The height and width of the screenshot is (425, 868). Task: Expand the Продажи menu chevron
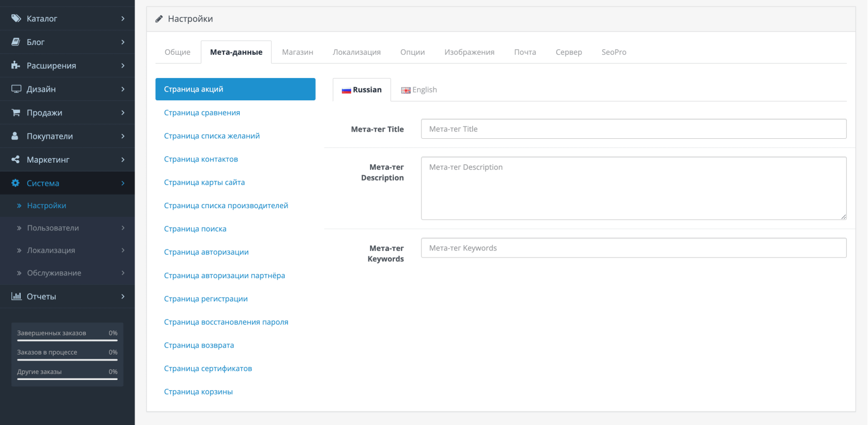click(x=123, y=112)
